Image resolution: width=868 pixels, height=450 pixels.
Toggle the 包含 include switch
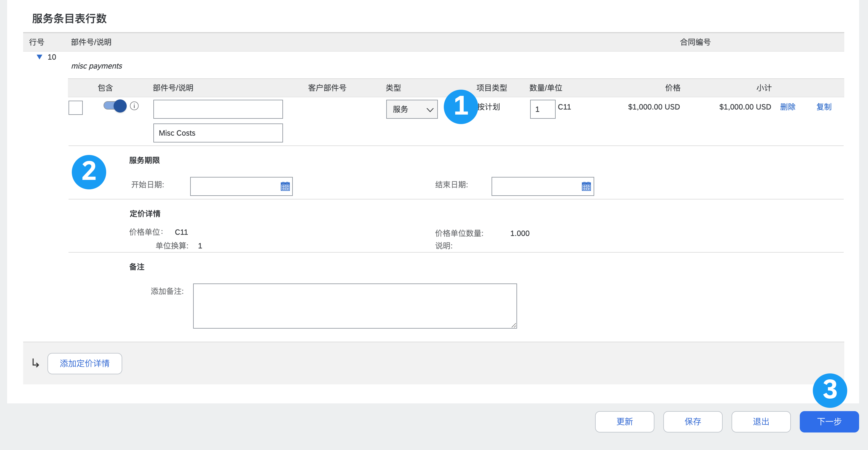pyautogui.click(x=115, y=106)
